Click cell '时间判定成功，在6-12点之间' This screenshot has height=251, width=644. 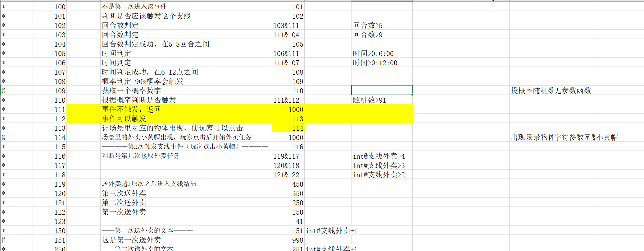[186, 72]
